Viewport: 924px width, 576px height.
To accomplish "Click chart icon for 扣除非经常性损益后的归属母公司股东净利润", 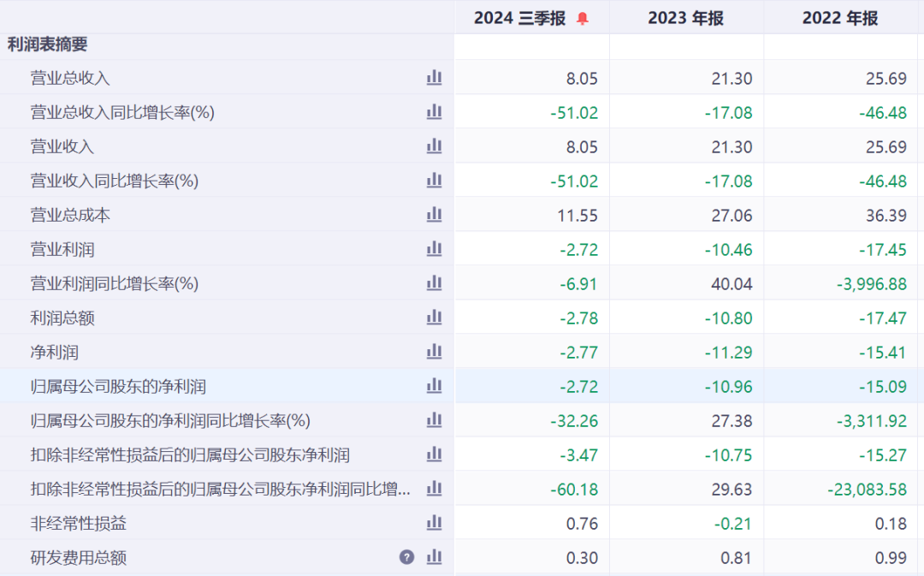I will pyautogui.click(x=434, y=454).
